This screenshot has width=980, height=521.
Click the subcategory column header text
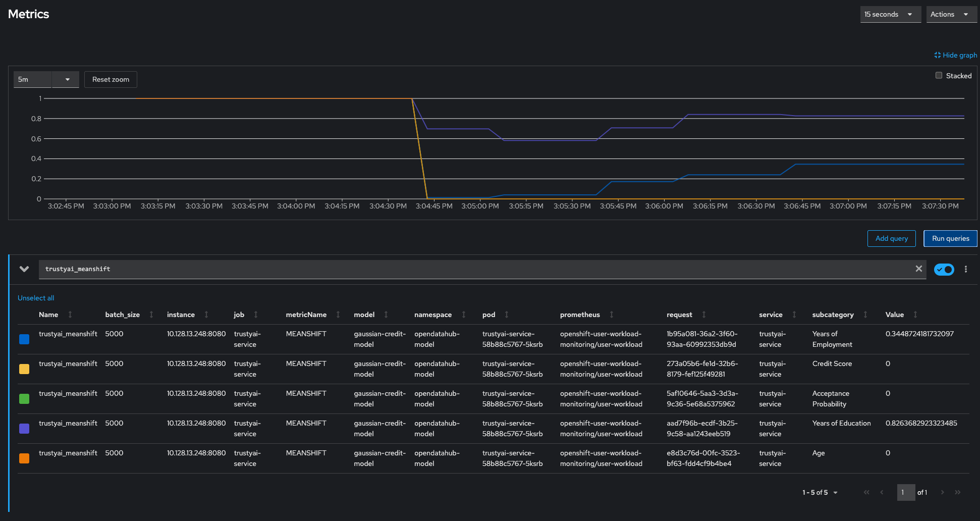tap(833, 315)
